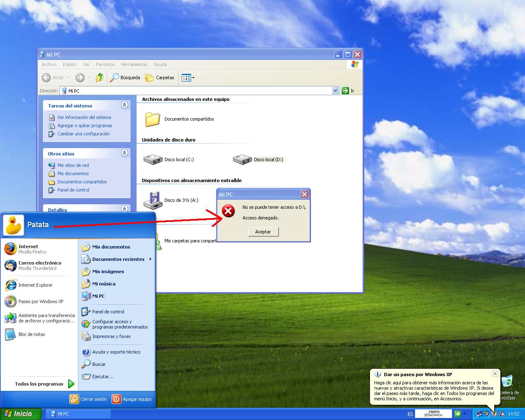The width and height of the screenshot is (525, 420).
Task: Open the Herramientas menu
Action: click(134, 64)
